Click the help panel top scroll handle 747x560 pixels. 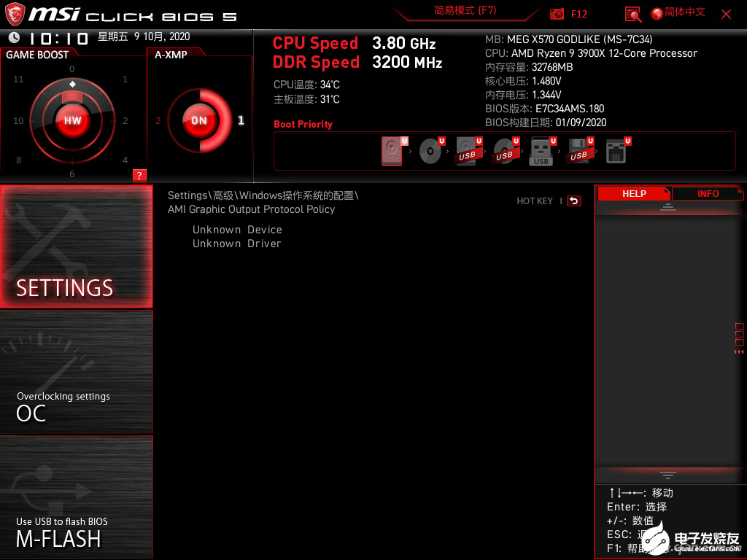pyautogui.click(x=668, y=207)
